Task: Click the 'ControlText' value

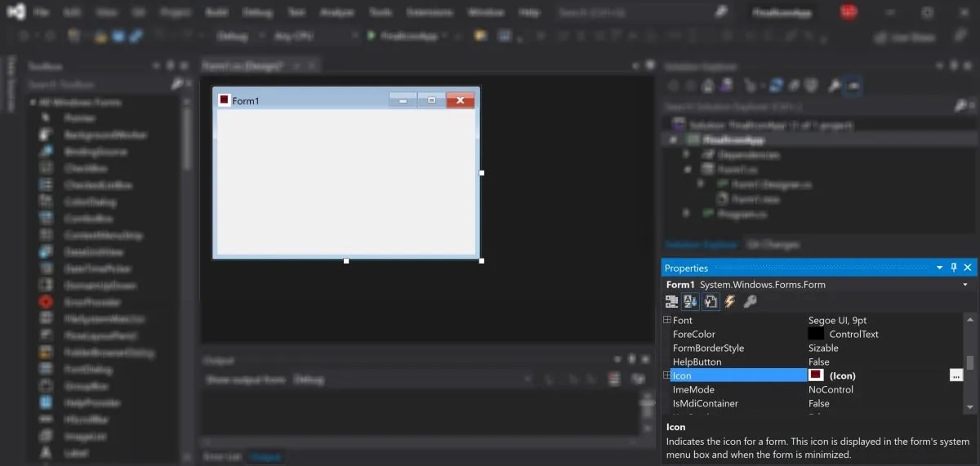Action: click(x=853, y=334)
